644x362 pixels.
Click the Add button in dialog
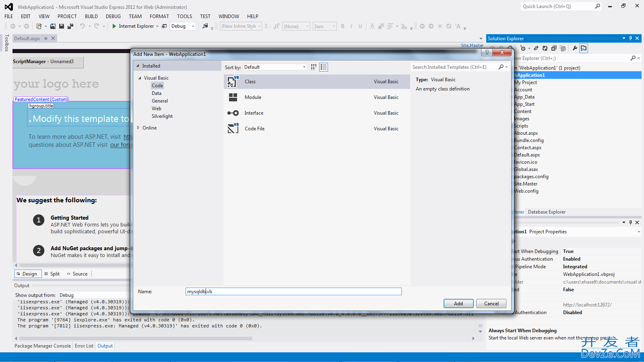(458, 304)
